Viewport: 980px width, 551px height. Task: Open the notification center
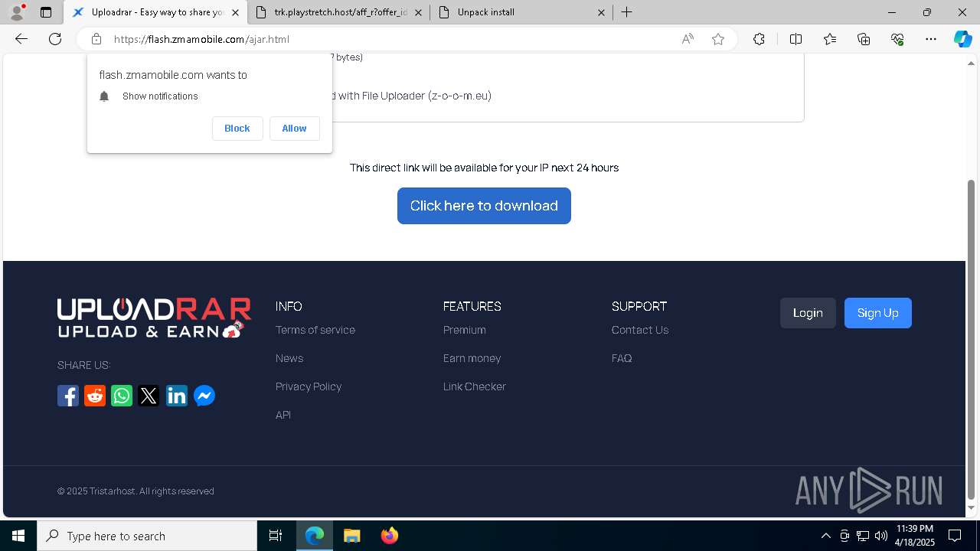[955, 536]
